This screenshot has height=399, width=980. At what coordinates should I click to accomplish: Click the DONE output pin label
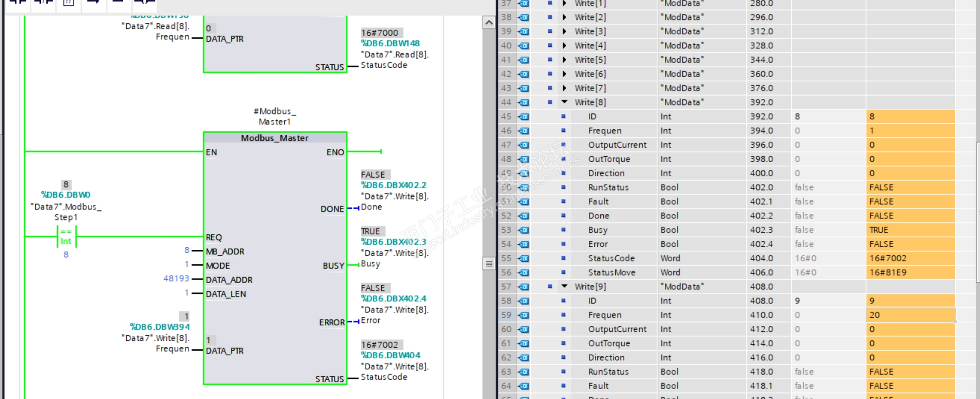(x=332, y=209)
